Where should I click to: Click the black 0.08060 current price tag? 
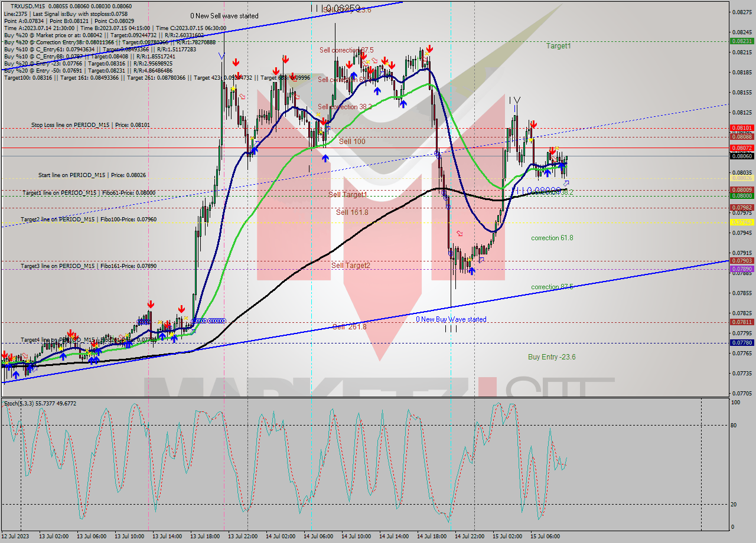click(x=742, y=156)
